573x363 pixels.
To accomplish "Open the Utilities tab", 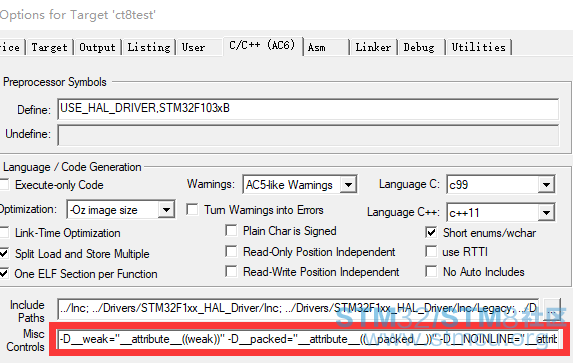I will click(x=478, y=47).
